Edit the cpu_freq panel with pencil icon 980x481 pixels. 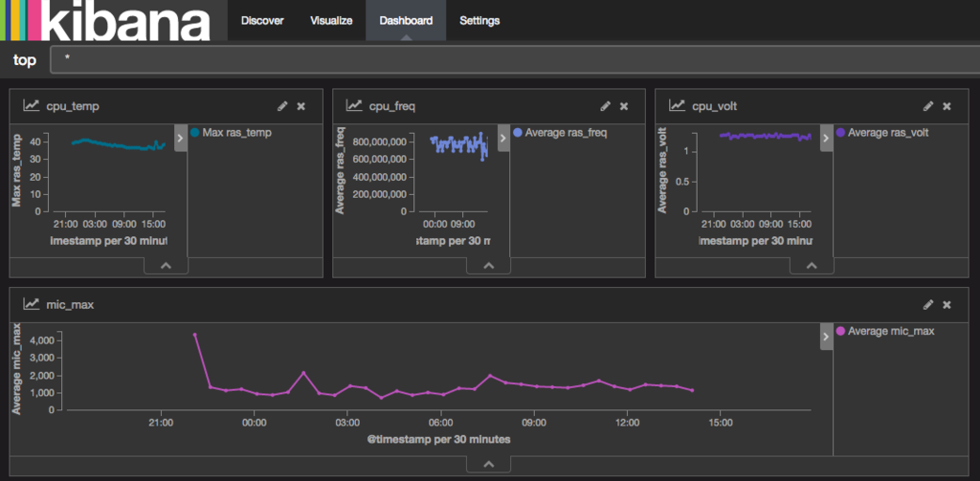[605, 106]
